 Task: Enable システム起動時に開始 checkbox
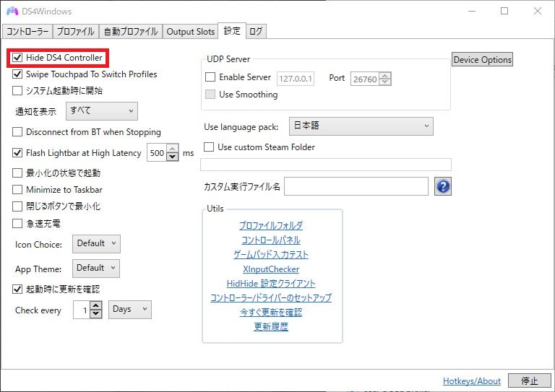point(17,91)
